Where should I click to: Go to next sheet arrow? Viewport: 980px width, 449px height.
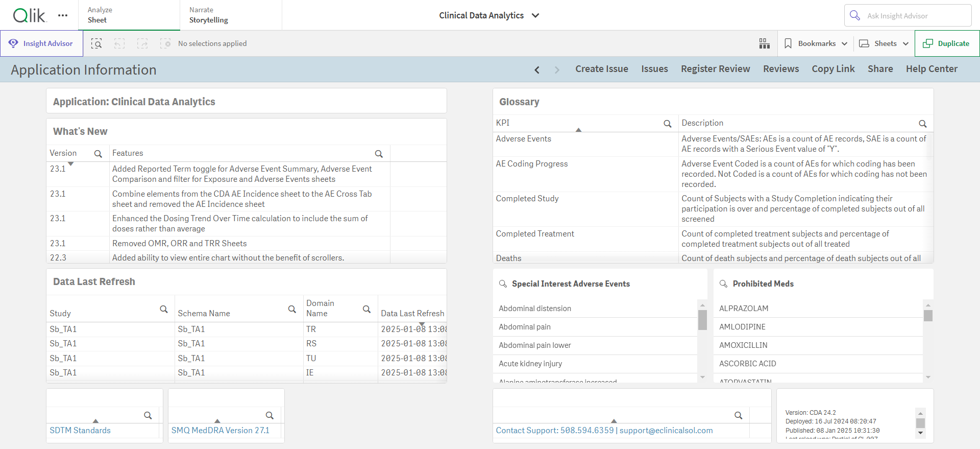tap(557, 69)
